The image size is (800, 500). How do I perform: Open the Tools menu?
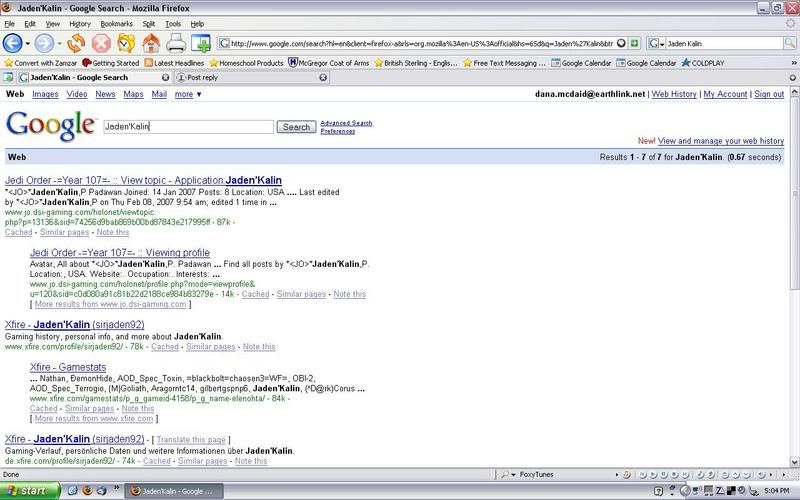(173, 24)
